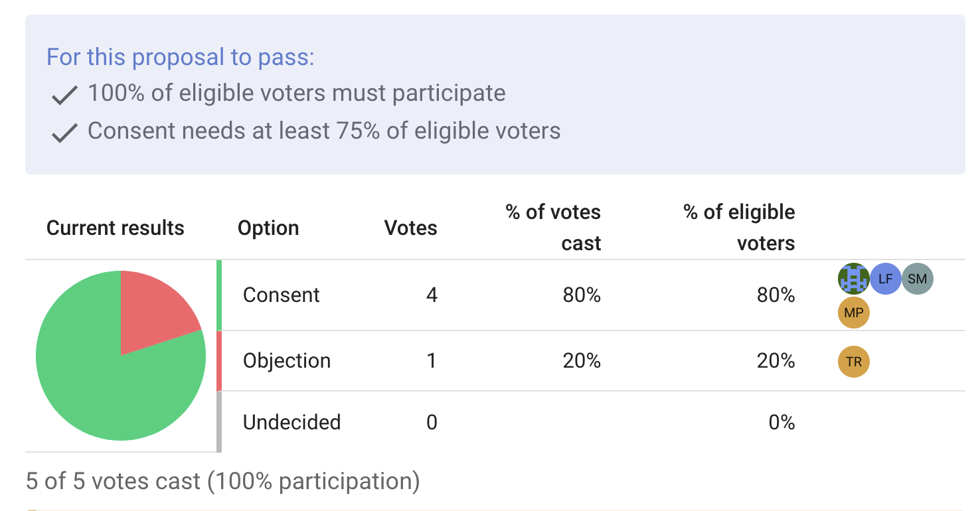Select the MP avatar beside Consent
This screenshot has height=511, width=980.
point(853,312)
